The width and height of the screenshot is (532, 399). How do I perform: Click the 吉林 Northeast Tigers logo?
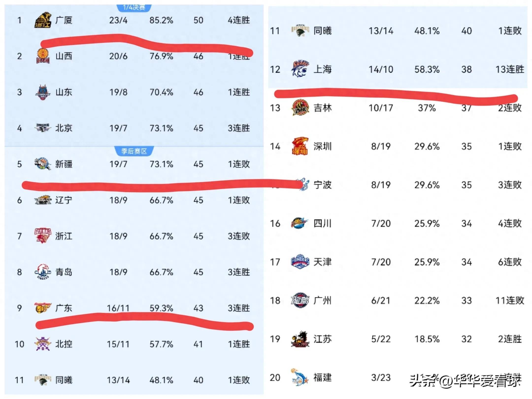[300, 108]
